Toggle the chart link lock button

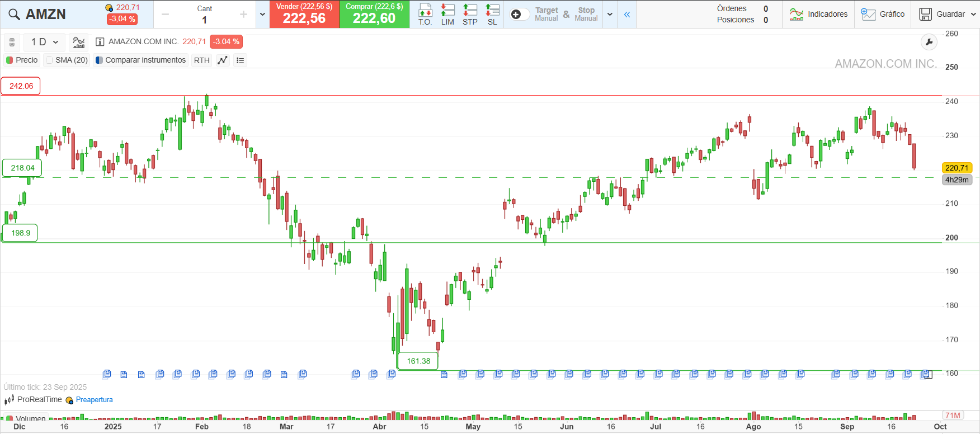(x=12, y=42)
